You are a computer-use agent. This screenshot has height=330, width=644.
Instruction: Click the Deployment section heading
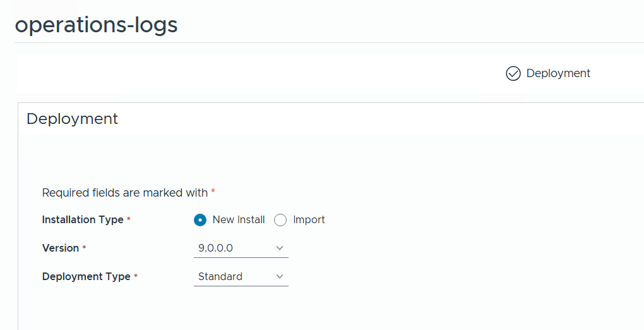click(72, 119)
